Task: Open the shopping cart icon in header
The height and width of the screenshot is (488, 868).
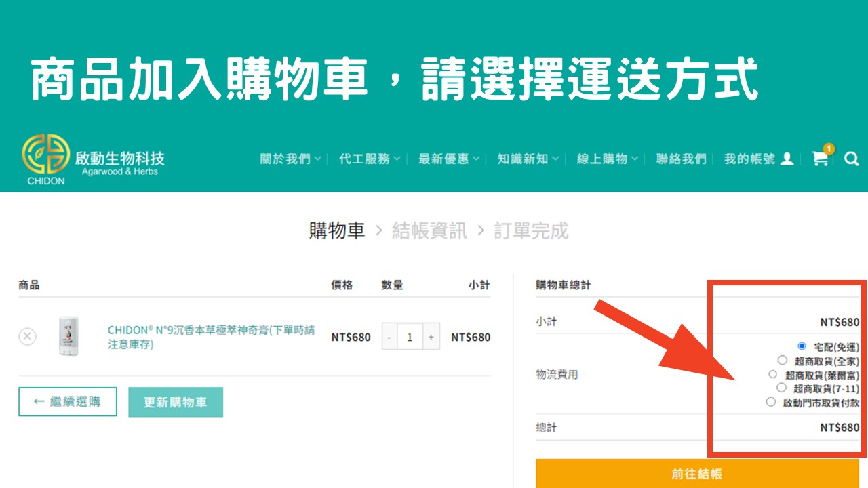Action: [x=821, y=158]
